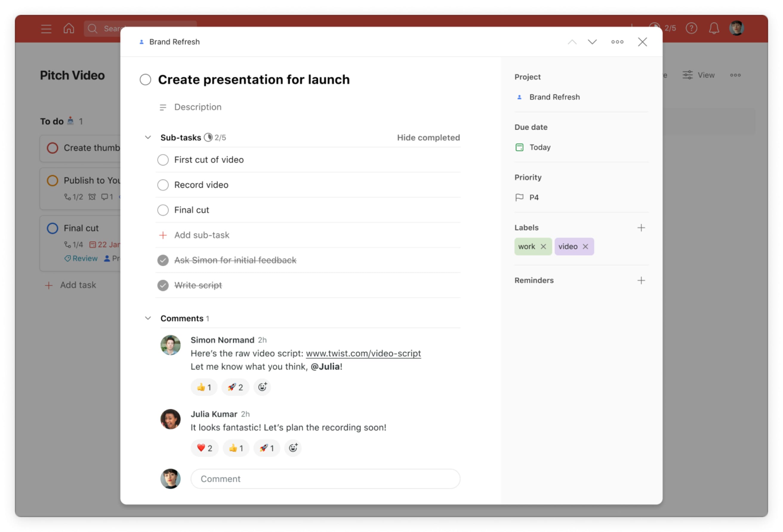Click the add Reminders plus icon
The image size is (783, 532).
click(x=640, y=280)
